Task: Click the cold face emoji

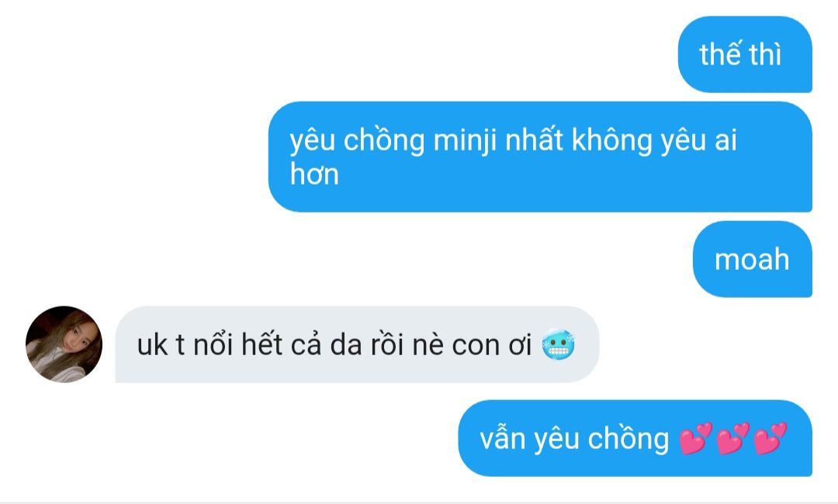Action: tap(559, 345)
